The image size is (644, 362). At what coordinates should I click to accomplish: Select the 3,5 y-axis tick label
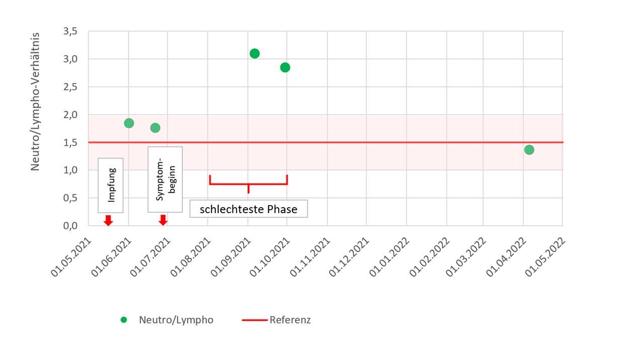pos(70,32)
